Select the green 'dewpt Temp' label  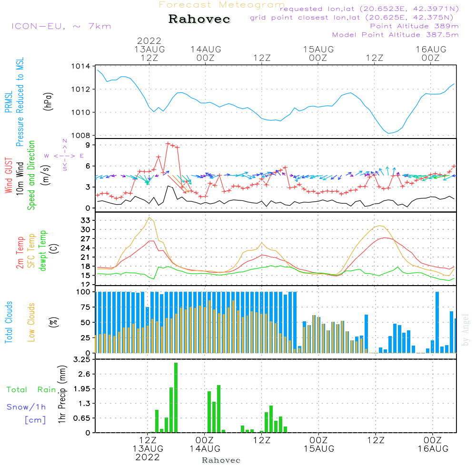[x=42, y=250]
